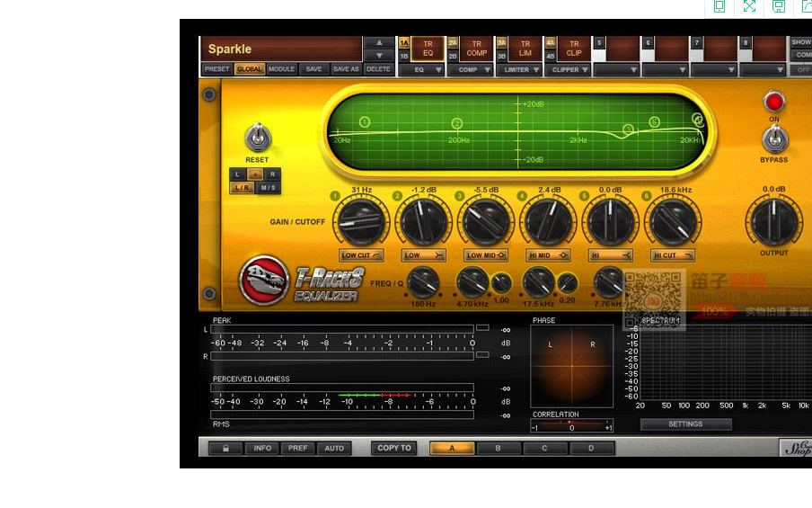Click the 4.70 kHz frequency knob
The height and width of the screenshot is (508, 812).
472,282
